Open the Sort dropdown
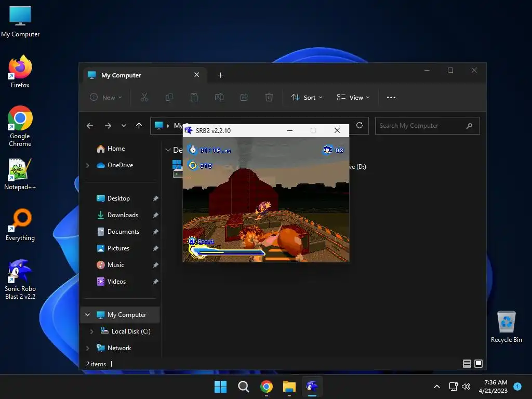 (x=307, y=97)
